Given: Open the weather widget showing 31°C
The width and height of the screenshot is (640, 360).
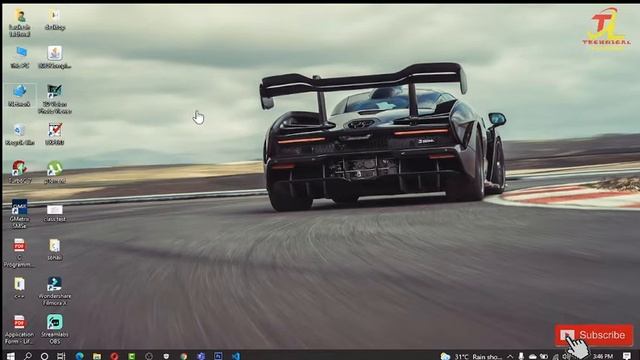Looking at the screenshot, I should (471, 356).
